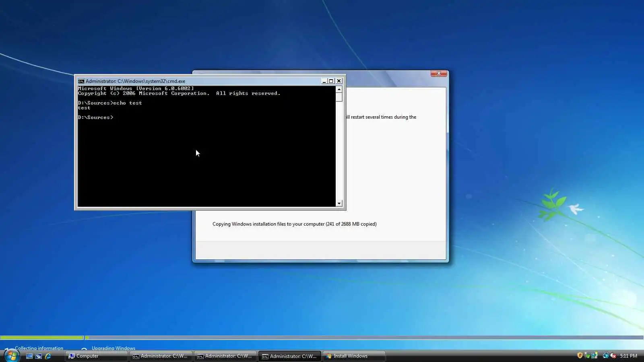Click the 'D:\Sources>echo test' command line
Viewport: 644px width, 362px height.
(110, 103)
